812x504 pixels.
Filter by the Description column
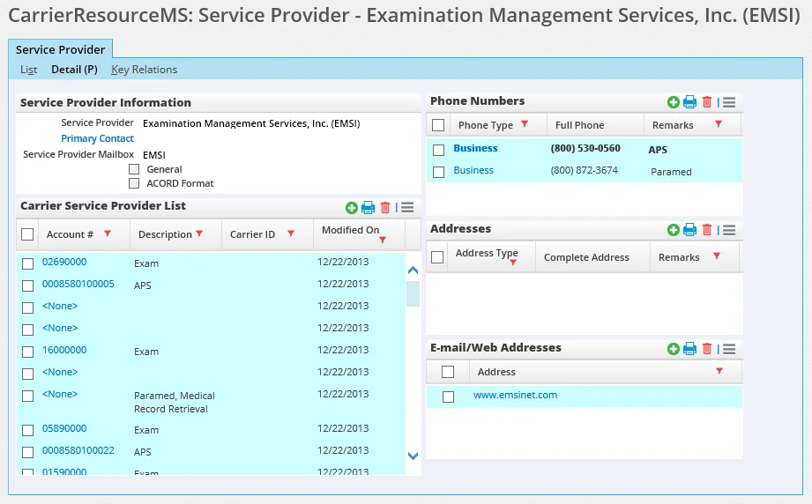point(199,233)
